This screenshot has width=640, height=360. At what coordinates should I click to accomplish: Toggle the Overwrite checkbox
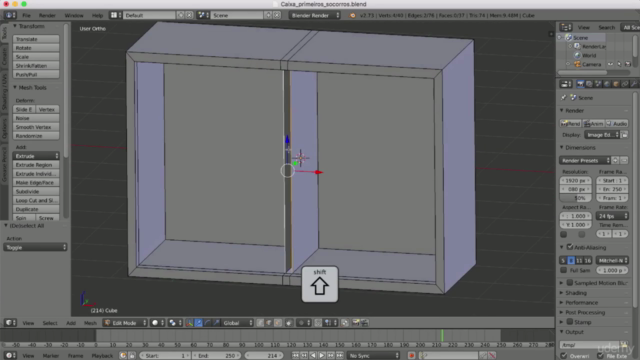tap(564, 356)
